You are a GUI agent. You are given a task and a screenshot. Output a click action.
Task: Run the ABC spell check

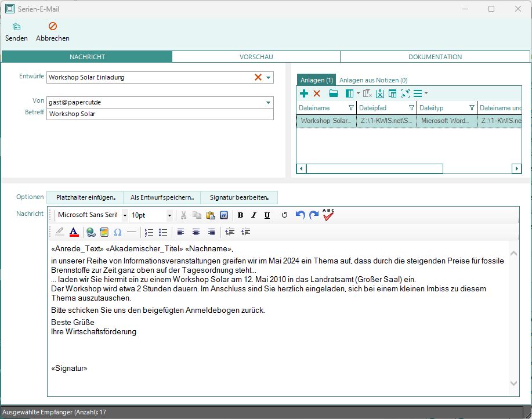(328, 215)
